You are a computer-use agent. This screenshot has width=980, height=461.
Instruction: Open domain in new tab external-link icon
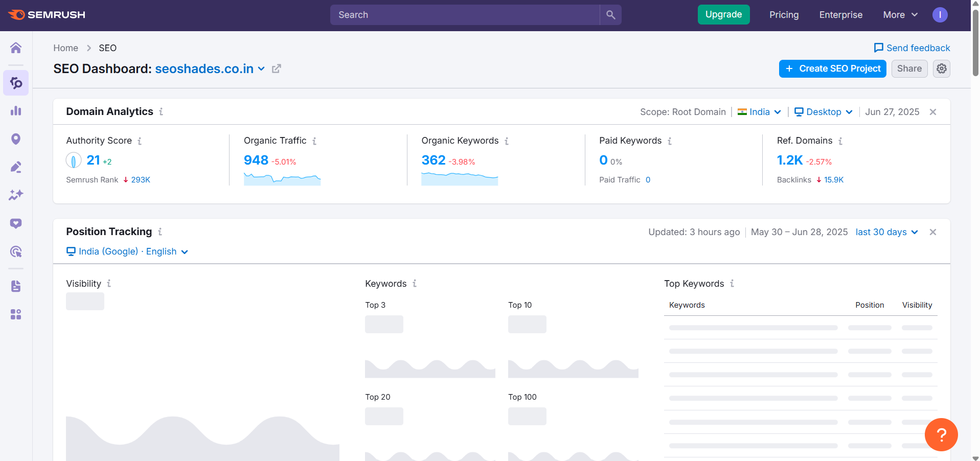coord(277,68)
